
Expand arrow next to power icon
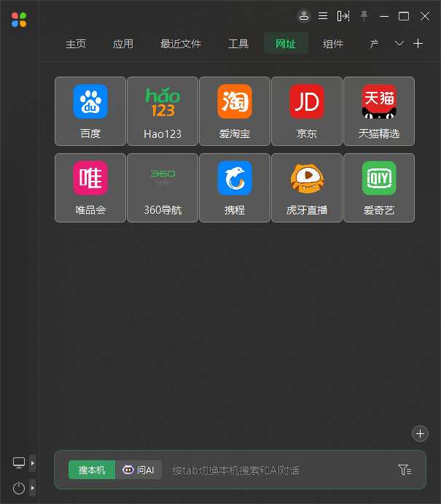(33, 488)
